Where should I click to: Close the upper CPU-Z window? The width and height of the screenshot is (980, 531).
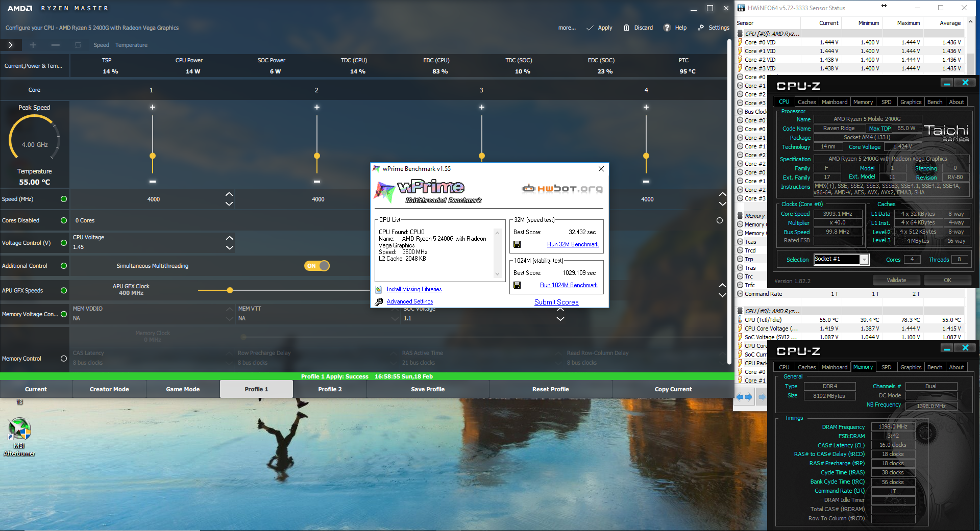[x=965, y=83]
